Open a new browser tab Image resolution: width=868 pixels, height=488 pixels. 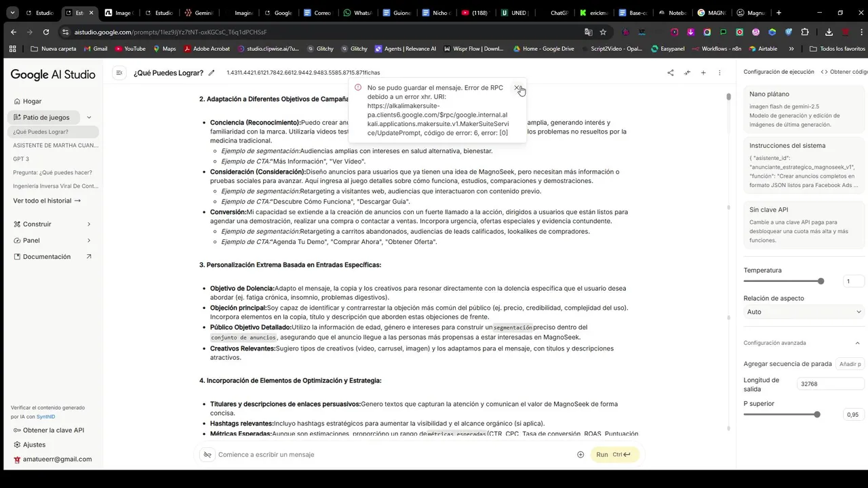point(778,13)
